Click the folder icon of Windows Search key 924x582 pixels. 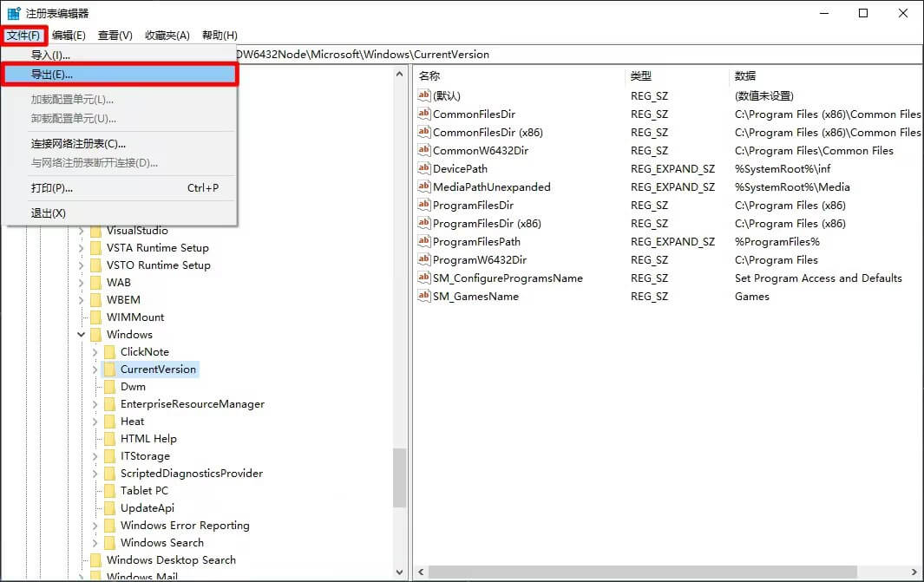click(x=109, y=543)
